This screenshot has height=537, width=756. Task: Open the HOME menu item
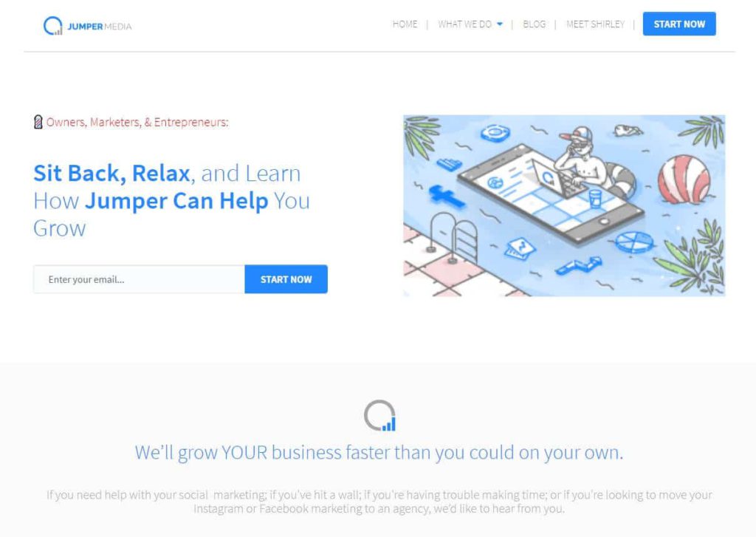(x=405, y=24)
